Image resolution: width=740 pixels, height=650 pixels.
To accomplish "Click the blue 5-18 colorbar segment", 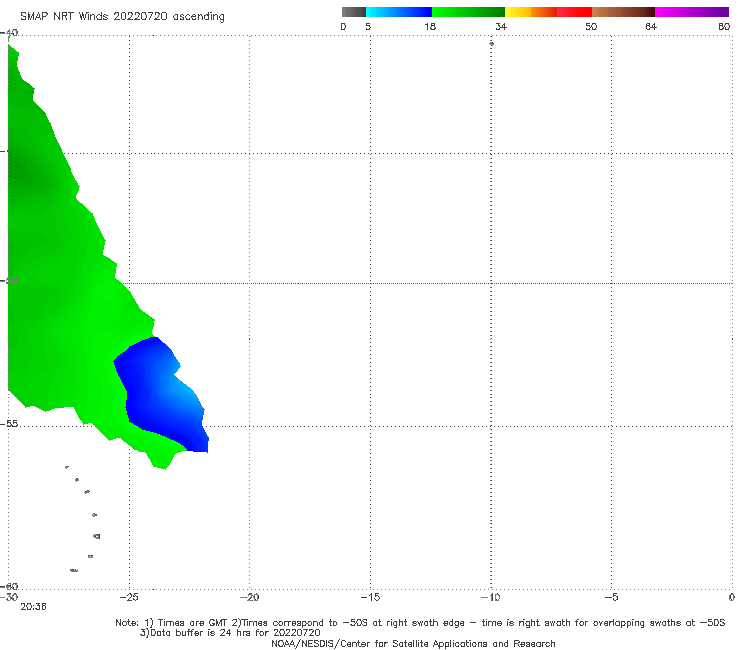I will (x=399, y=12).
